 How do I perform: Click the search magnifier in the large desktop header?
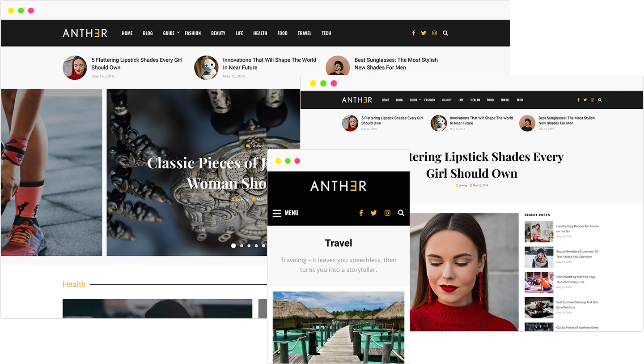click(x=445, y=33)
